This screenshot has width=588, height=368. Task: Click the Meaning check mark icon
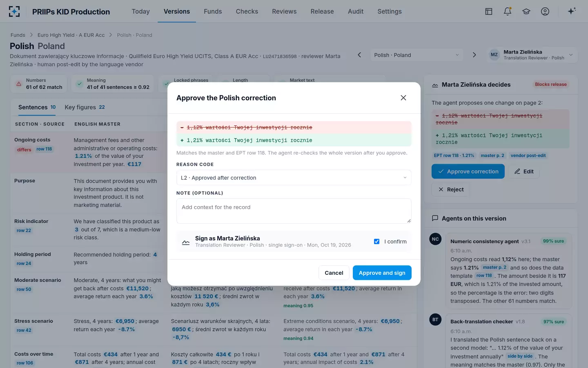(x=79, y=84)
